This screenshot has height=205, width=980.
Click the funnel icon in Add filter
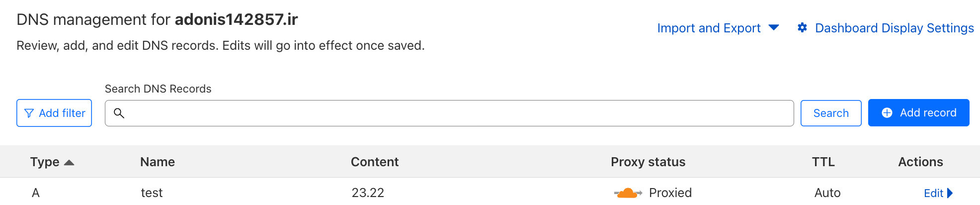29,113
